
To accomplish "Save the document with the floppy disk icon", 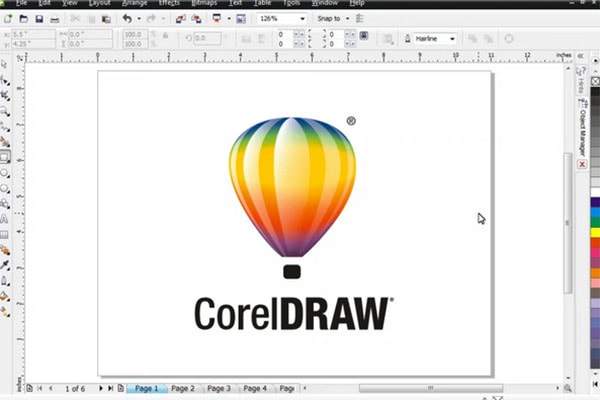I will 39,18.
